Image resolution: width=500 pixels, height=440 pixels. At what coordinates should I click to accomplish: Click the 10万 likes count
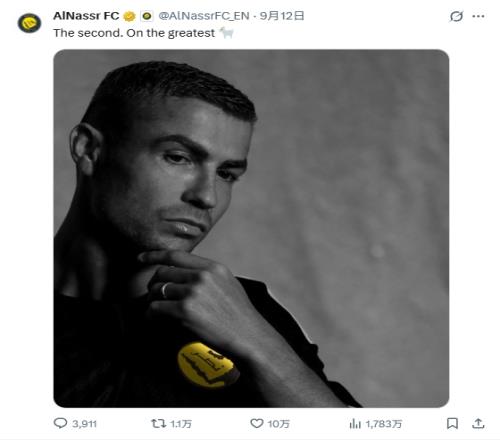278,424
